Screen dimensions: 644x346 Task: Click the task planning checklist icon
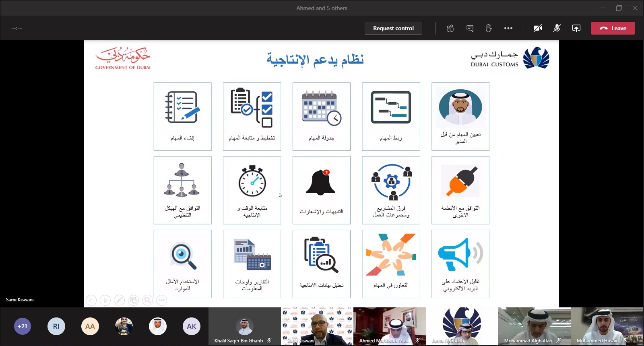click(x=252, y=107)
